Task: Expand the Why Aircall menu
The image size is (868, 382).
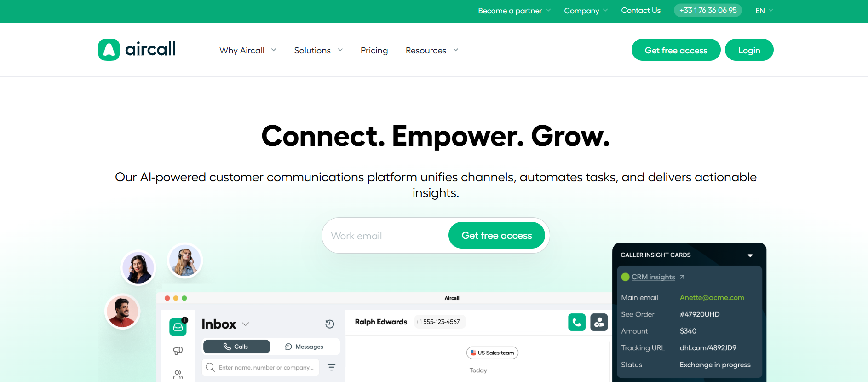Action: (248, 50)
